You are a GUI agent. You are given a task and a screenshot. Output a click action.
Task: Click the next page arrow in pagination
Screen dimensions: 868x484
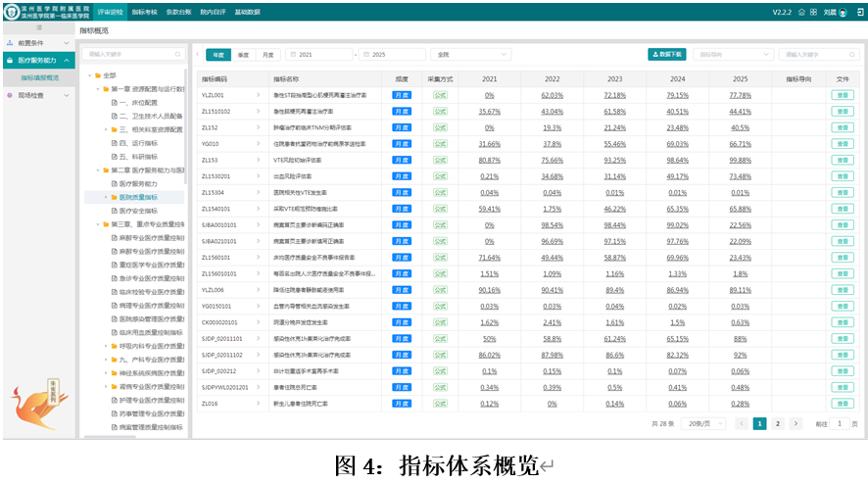[795, 423]
